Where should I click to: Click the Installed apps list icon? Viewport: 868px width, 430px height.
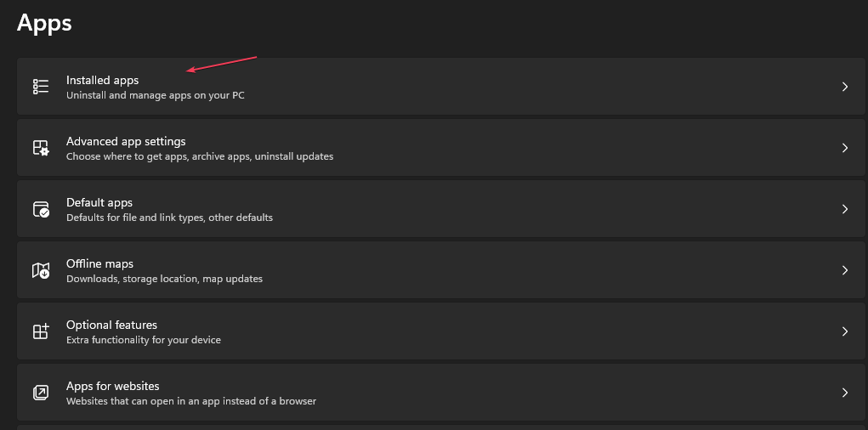click(41, 87)
